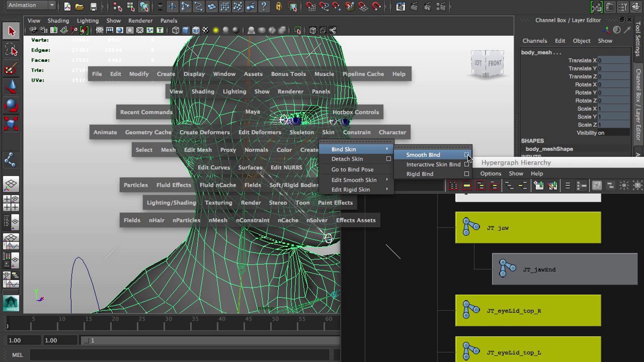Screen dimensions: 644x362
Task: Toggle film gate in viewport toolbar
Action: point(109,30)
